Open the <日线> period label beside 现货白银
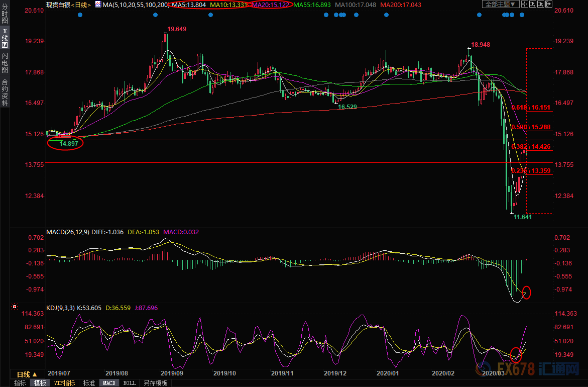The image size is (588, 387). (80, 5)
